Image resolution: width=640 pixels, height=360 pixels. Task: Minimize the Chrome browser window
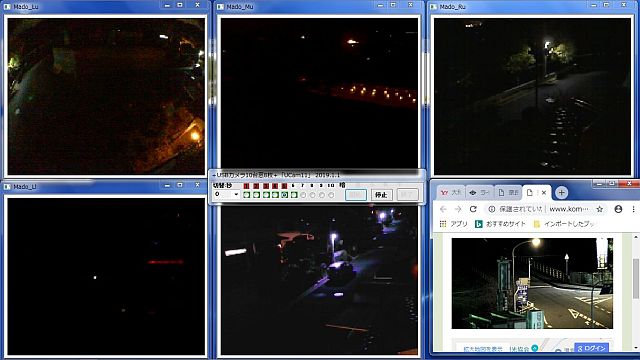600,184
